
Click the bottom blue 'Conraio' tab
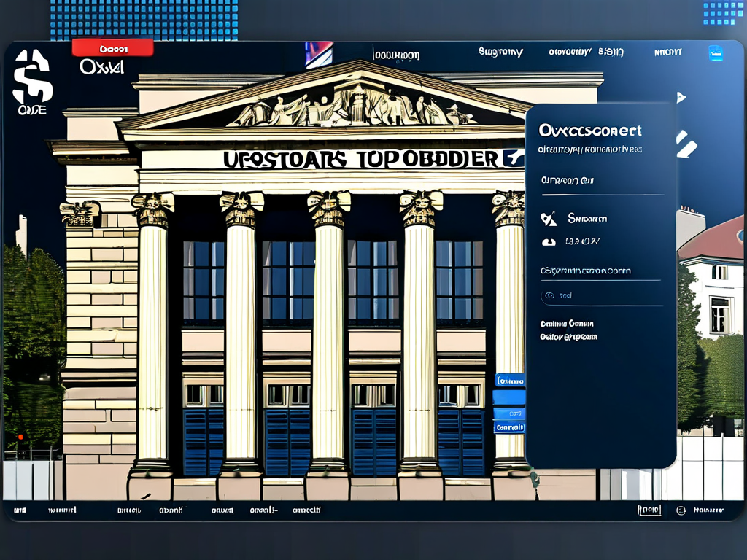pos(510,427)
